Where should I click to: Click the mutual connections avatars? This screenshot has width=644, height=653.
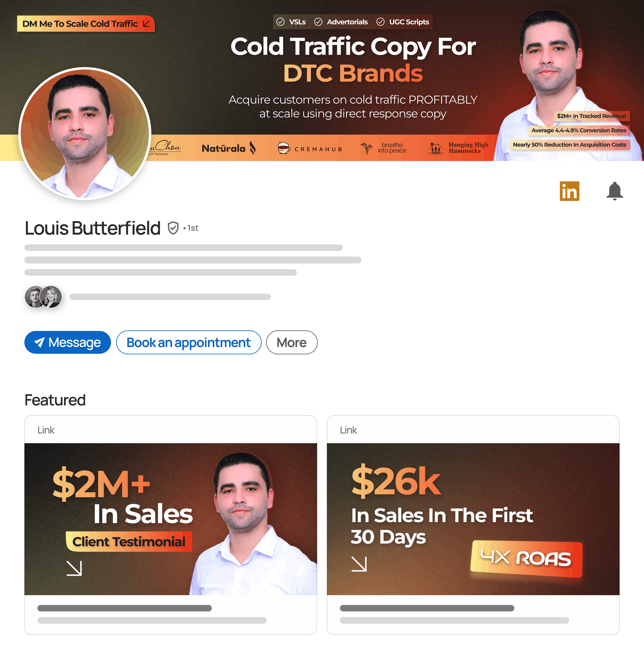pos(43,297)
